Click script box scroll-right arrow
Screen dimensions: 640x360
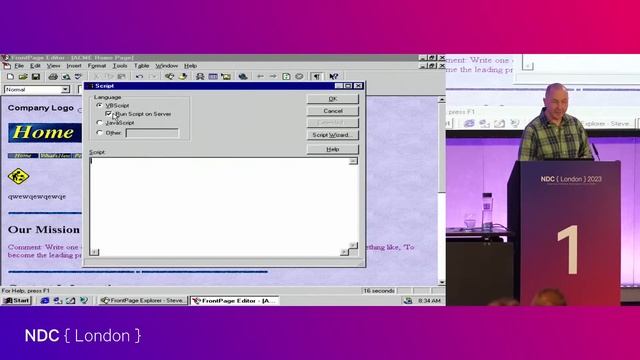344,252
